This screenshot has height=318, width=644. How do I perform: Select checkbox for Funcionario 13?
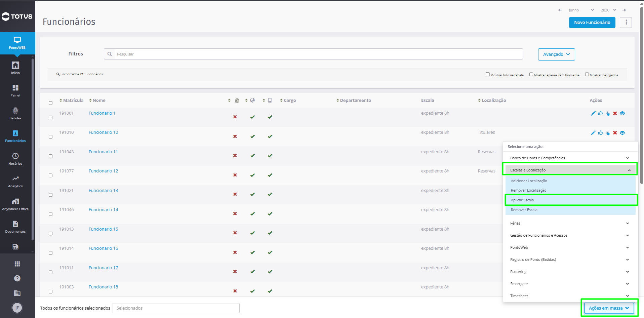(x=50, y=195)
